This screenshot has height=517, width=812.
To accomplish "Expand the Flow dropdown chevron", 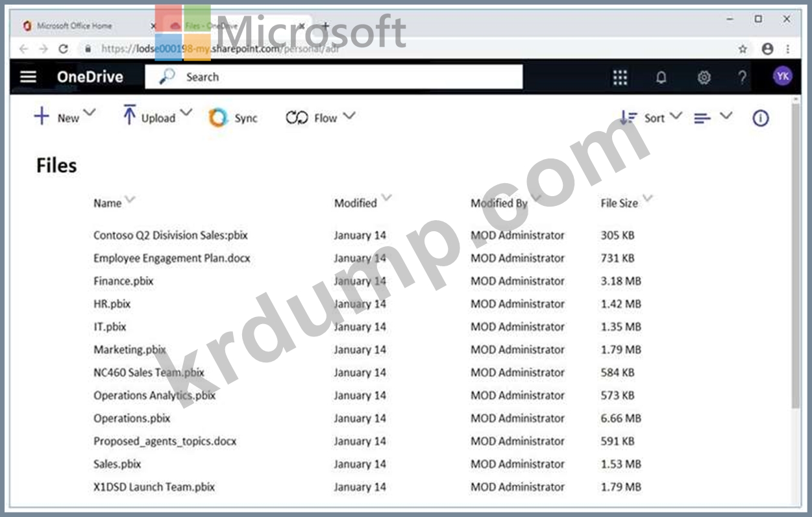I will click(349, 116).
